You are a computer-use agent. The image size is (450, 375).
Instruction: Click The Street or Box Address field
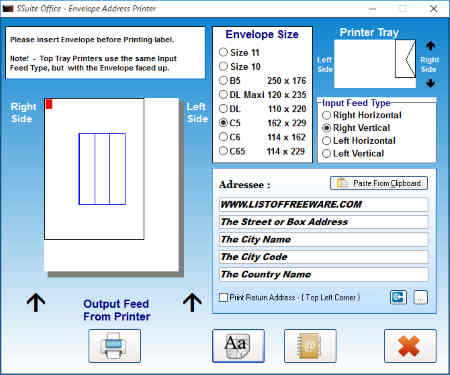click(323, 222)
